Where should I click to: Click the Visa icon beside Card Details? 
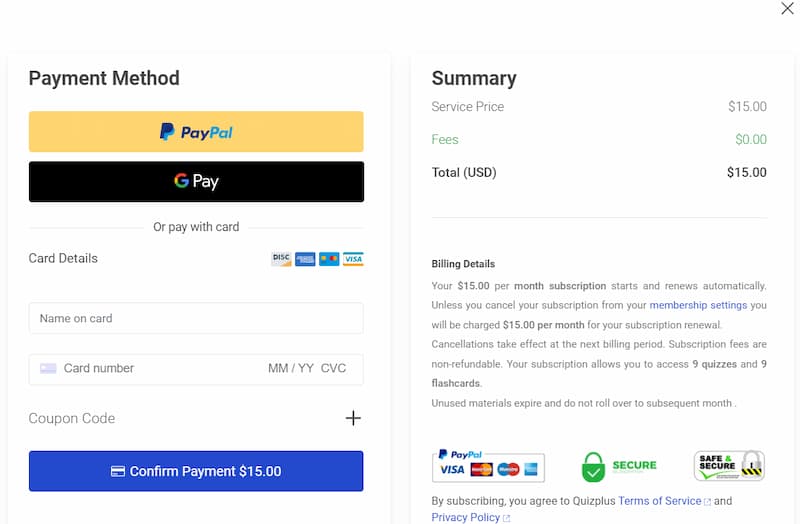353,259
